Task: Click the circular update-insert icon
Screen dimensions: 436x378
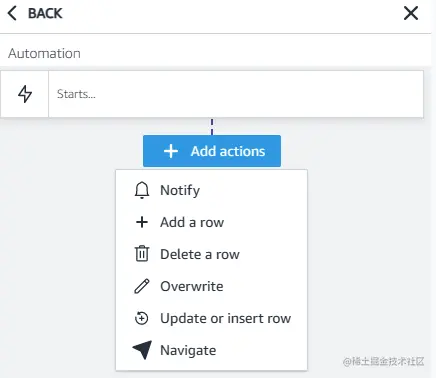Action: point(142,318)
